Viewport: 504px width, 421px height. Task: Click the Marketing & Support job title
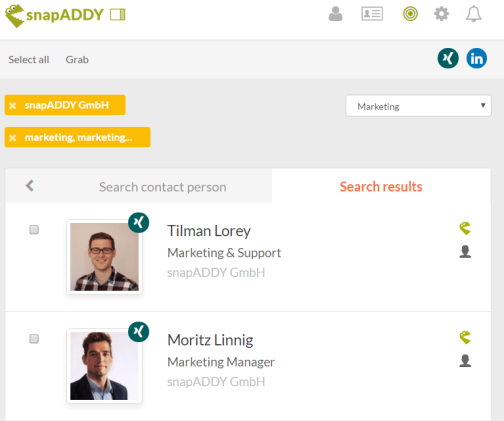point(224,253)
